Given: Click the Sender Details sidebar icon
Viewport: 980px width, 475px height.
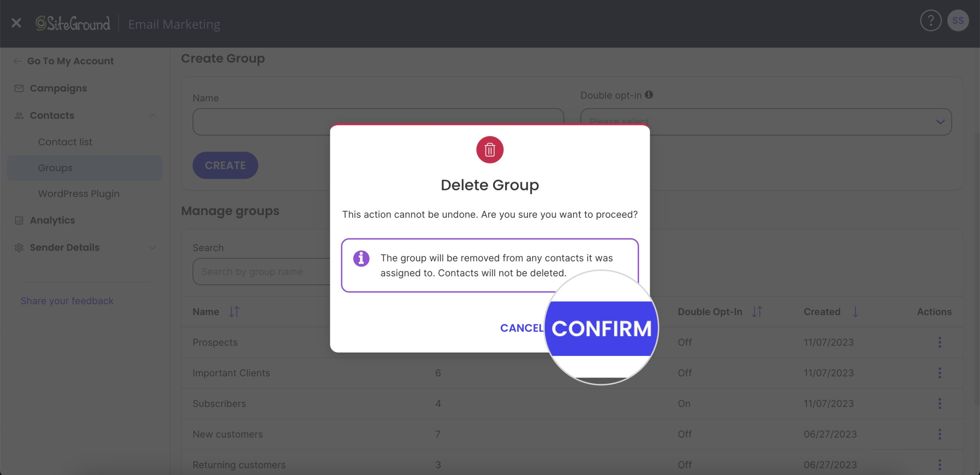Looking at the screenshot, I should 19,247.
